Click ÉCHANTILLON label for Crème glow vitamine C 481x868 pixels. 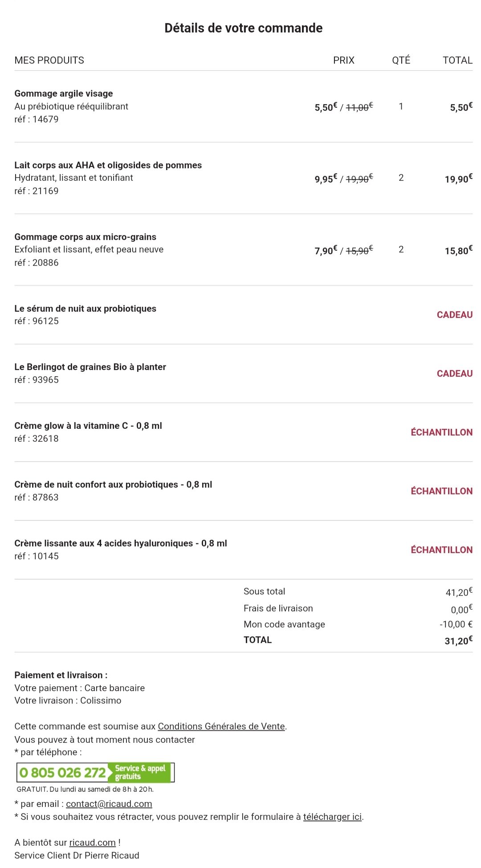[442, 432]
